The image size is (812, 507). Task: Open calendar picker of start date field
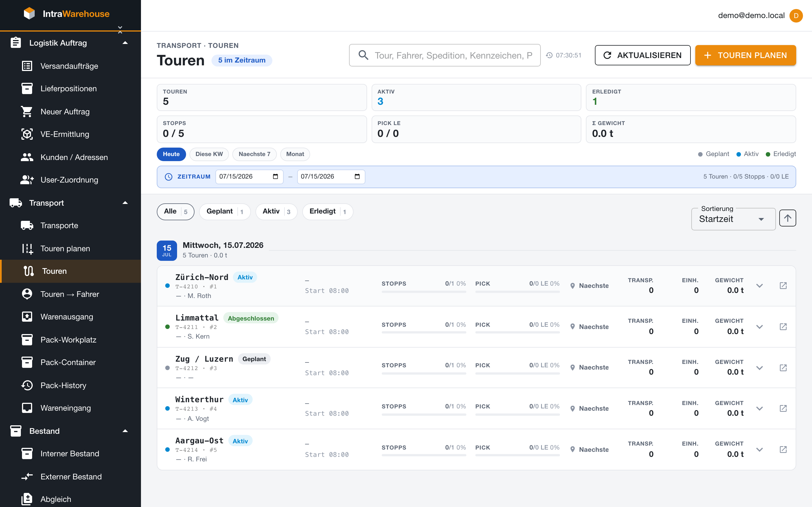pyautogui.click(x=275, y=176)
